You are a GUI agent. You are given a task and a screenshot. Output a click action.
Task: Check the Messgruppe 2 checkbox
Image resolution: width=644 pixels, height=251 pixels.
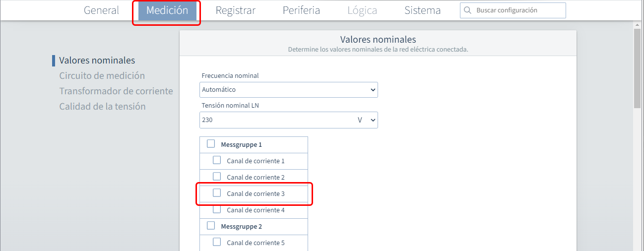[211, 226]
